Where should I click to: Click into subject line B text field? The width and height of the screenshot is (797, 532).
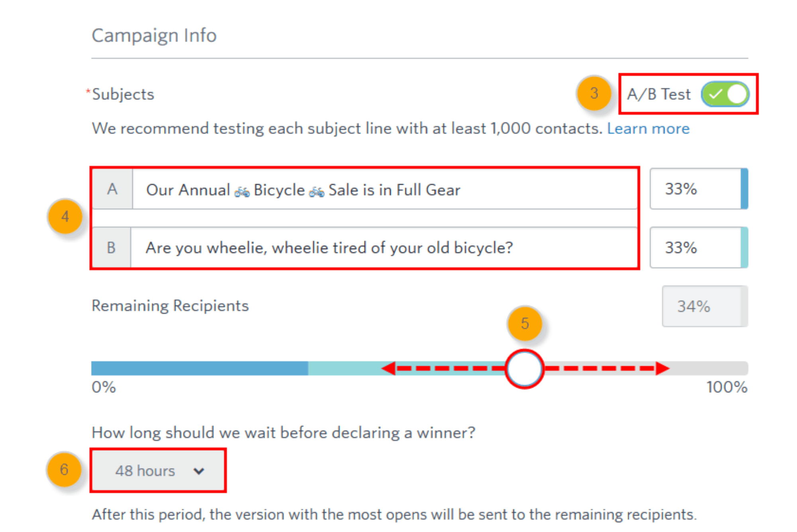pos(384,248)
